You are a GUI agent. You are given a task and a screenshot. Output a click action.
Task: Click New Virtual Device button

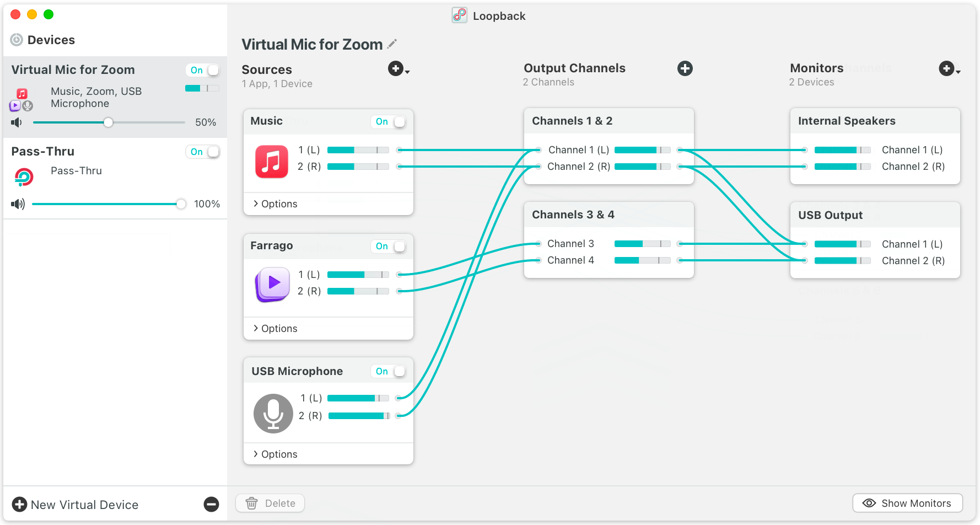[75, 505]
